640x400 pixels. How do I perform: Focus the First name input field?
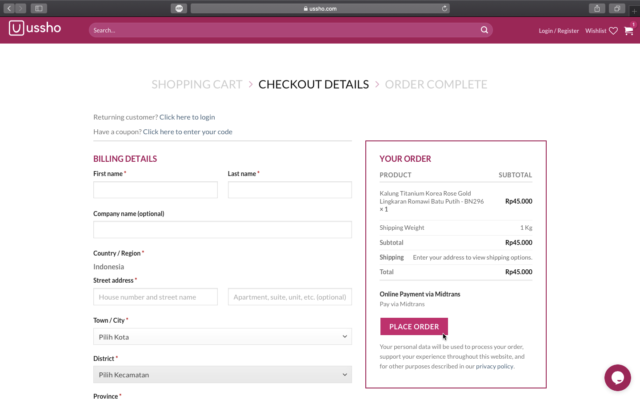[x=155, y=190]
